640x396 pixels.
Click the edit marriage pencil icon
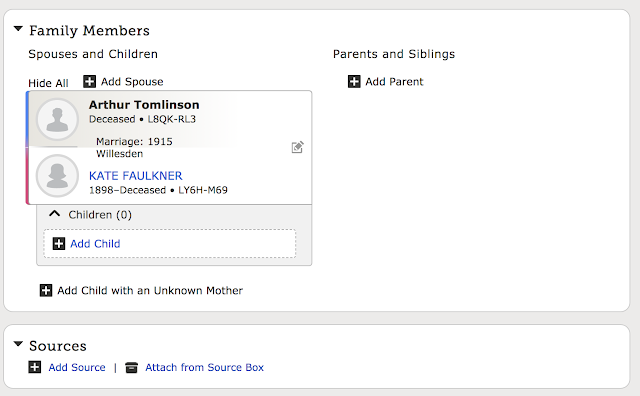298,147
